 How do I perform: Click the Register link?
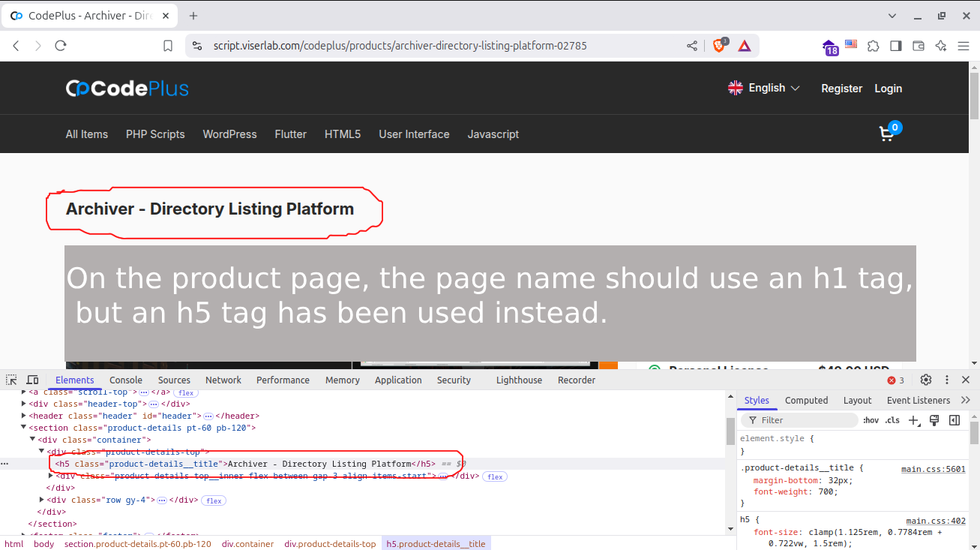pyautogui.click(x=841, y=89)
